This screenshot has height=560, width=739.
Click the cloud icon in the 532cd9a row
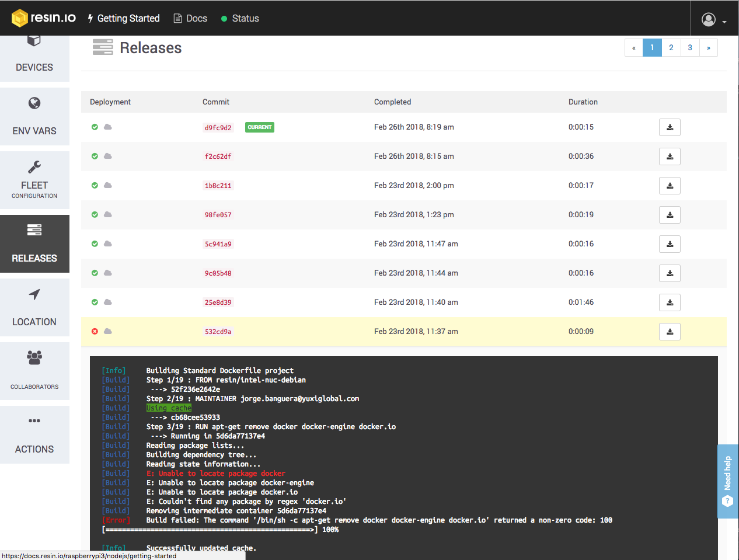pos(108,331)
